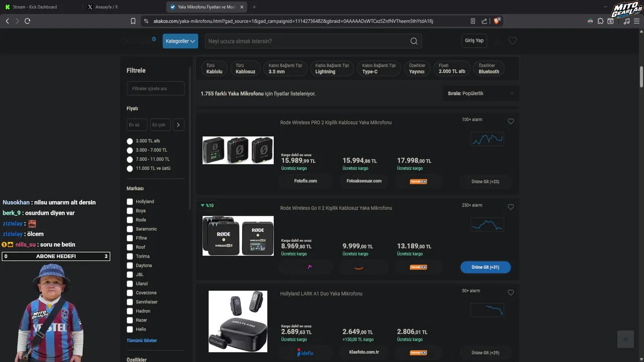
Task: Open the Extensions puzzle icon
Action: [601, 21]
